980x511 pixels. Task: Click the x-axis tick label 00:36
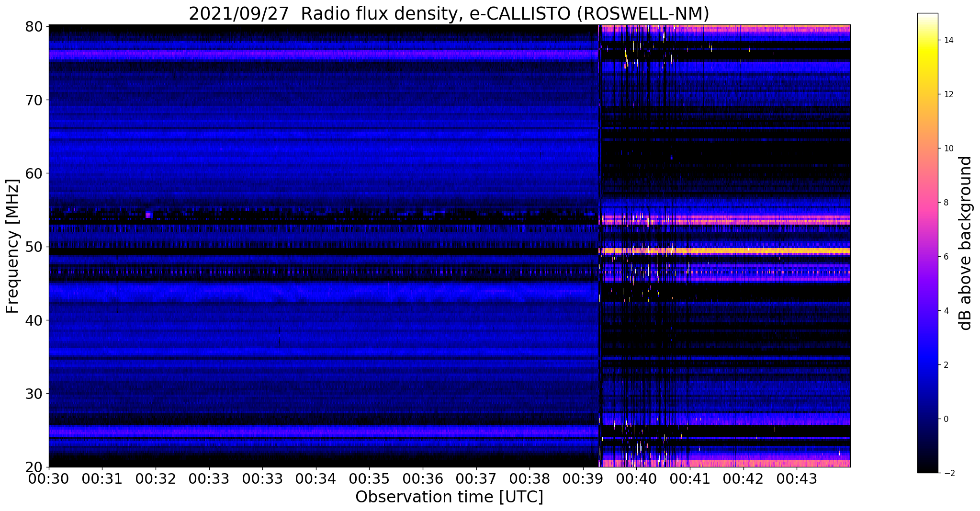[x=423, y=479]
